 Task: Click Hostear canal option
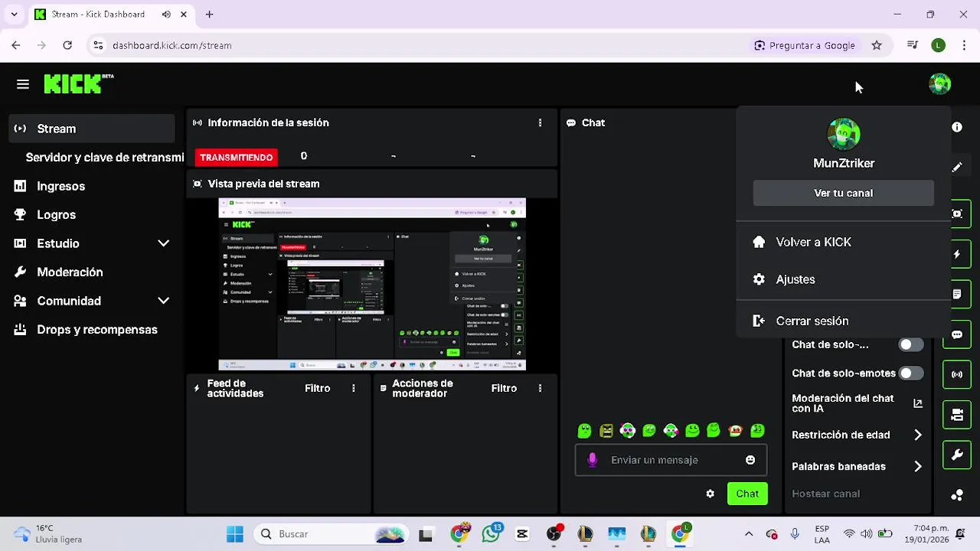(825, 494)
